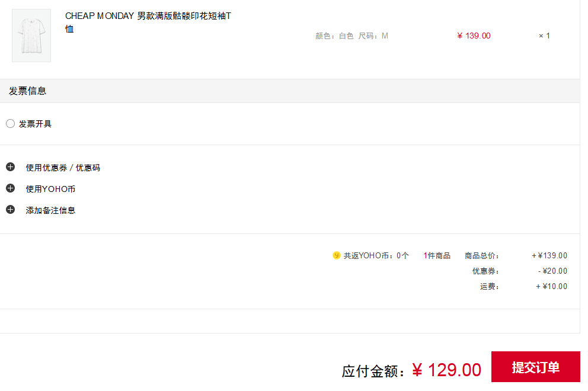The image size is (588, 391).
Task: Select the 发票开具 radio button
Action: [x=11, y=124]
